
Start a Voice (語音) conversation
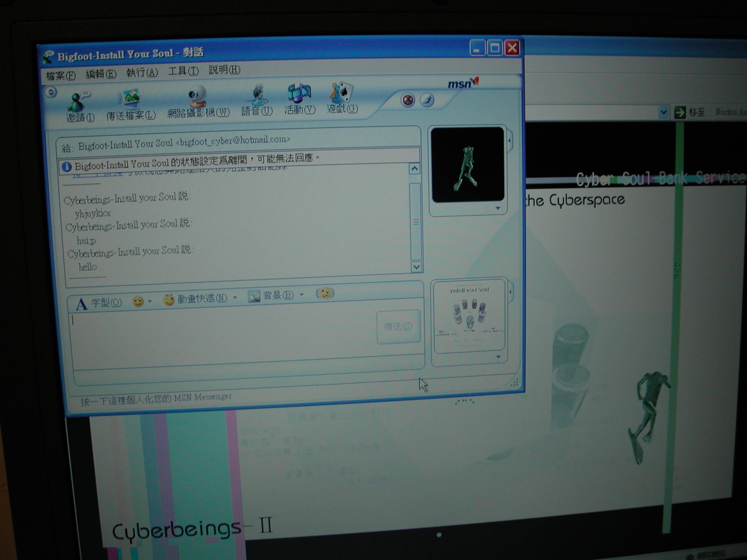[258, 94]
